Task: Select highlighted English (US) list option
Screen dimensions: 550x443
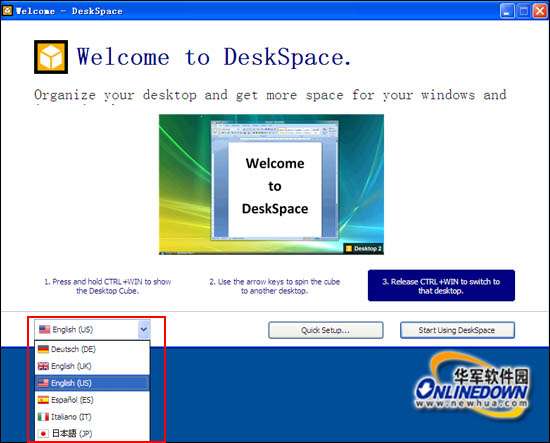Action: tap(92, 383)
